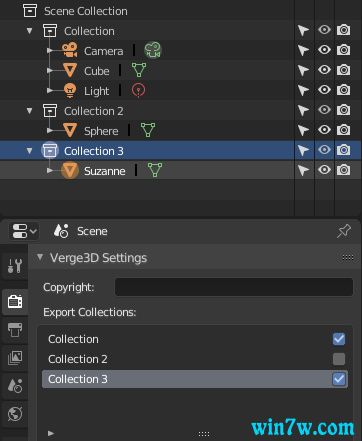
Task: Click the Camera object icon
Action: coord(70,50)
